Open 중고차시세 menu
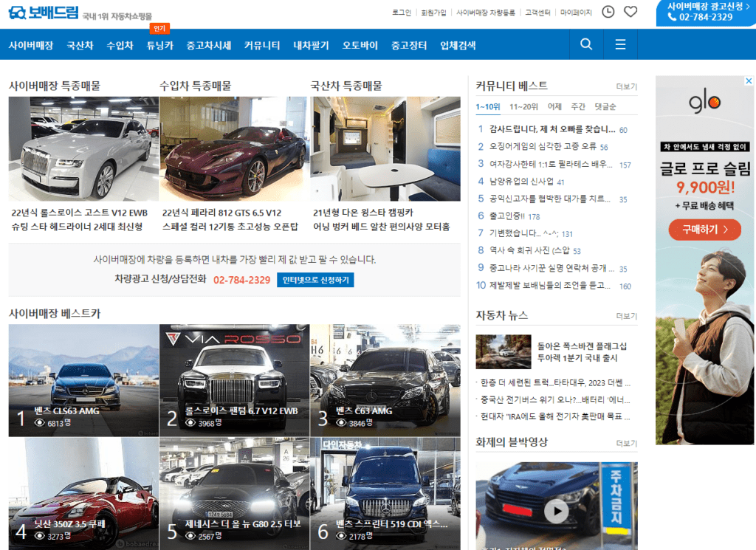This screenshot has height=550, width=756. tap(209, 45)
